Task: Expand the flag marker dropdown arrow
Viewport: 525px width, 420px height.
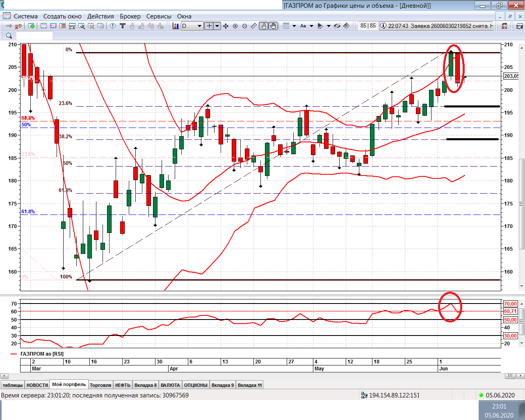Action: (x=329, y=26)
